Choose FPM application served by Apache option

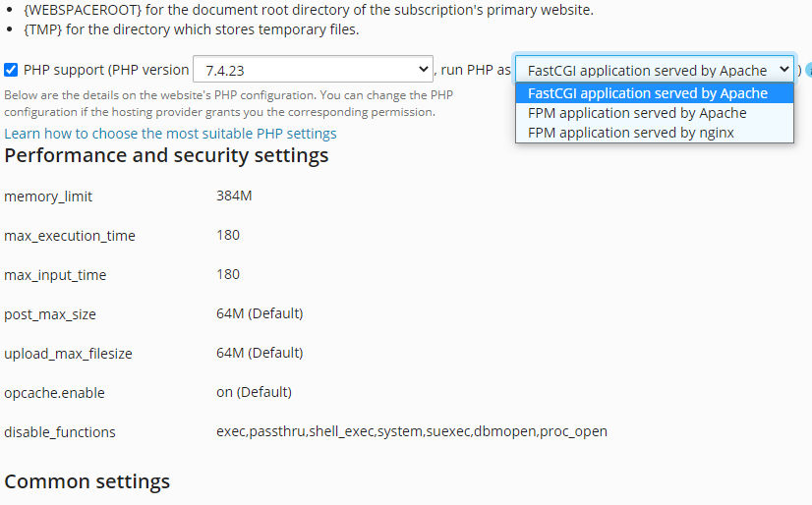pyautogui.click(x=655, y=113)
